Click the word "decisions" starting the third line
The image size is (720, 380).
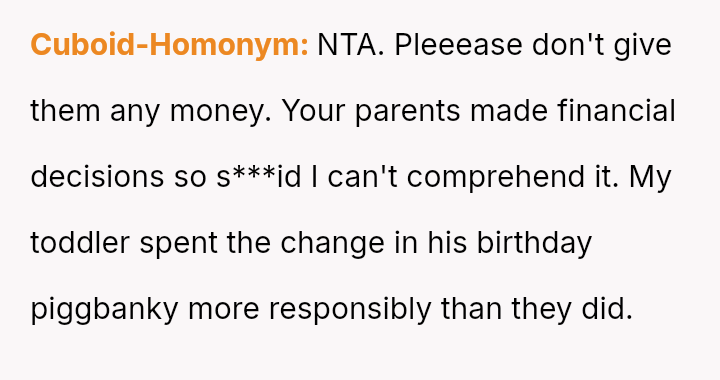tap(97, 177)
